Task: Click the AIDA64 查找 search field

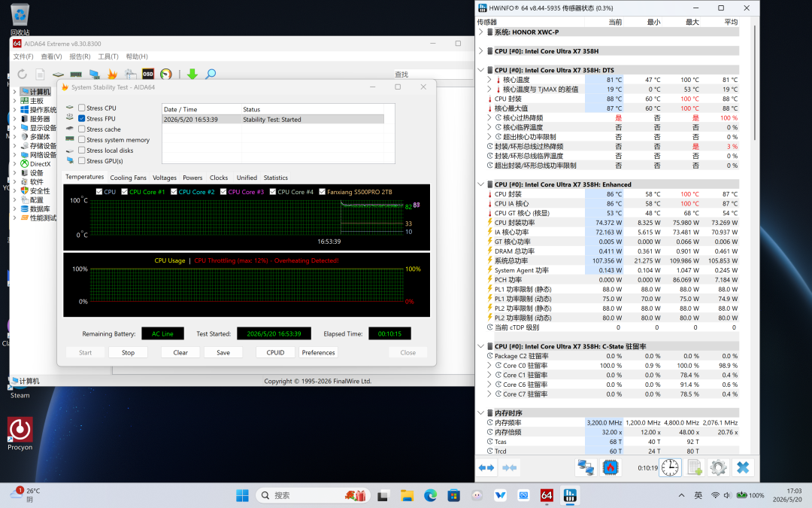Action: point(433,74)
